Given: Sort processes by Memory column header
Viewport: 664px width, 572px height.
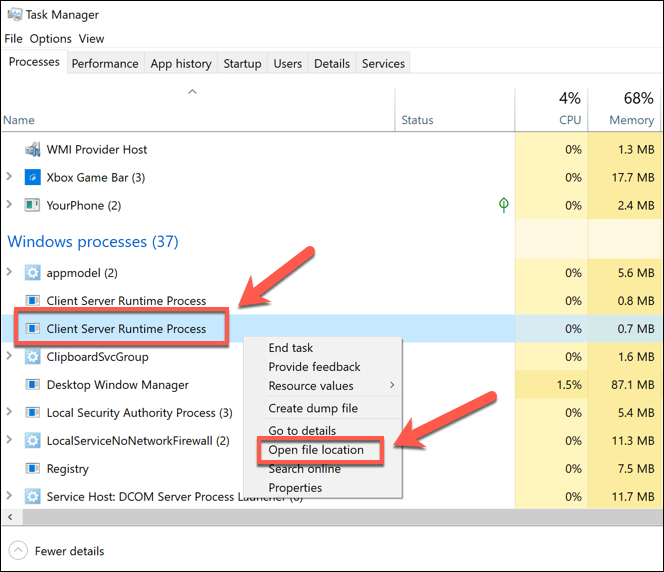Looking at the screenshot, I should 631,110.
